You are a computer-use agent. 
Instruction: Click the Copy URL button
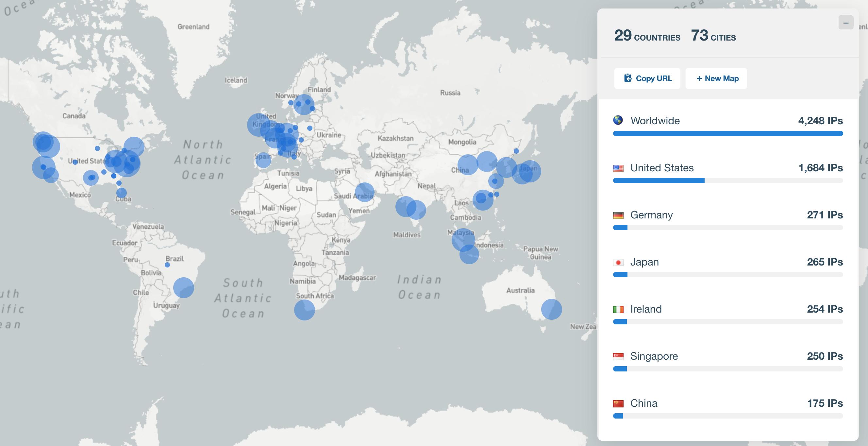click(x=647, y=78)
